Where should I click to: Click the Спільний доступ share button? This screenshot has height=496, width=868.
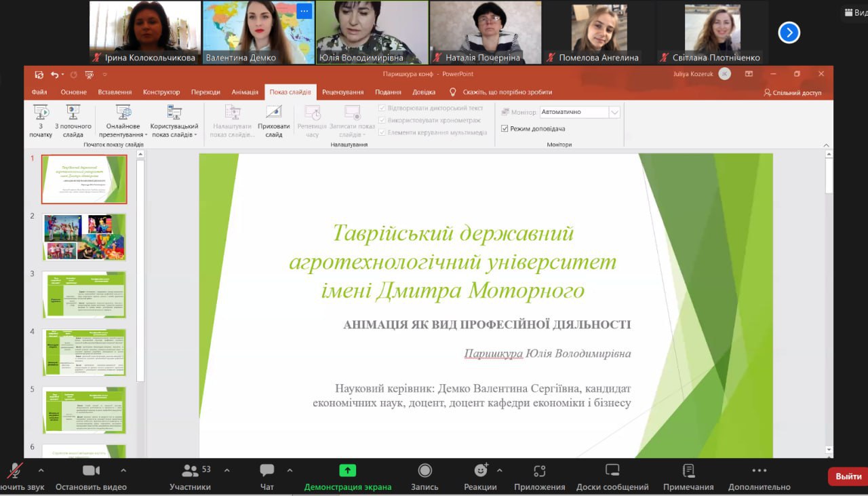click(792, 92)
